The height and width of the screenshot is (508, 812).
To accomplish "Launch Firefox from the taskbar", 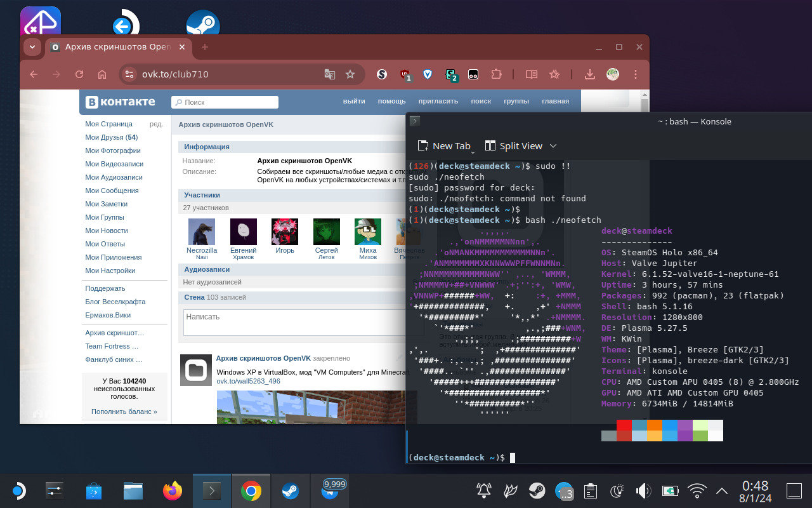I will coord(173,491).
